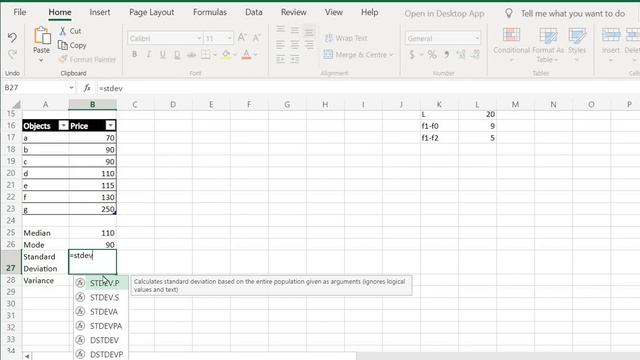Open the Borders options

(x=206, y=54)
